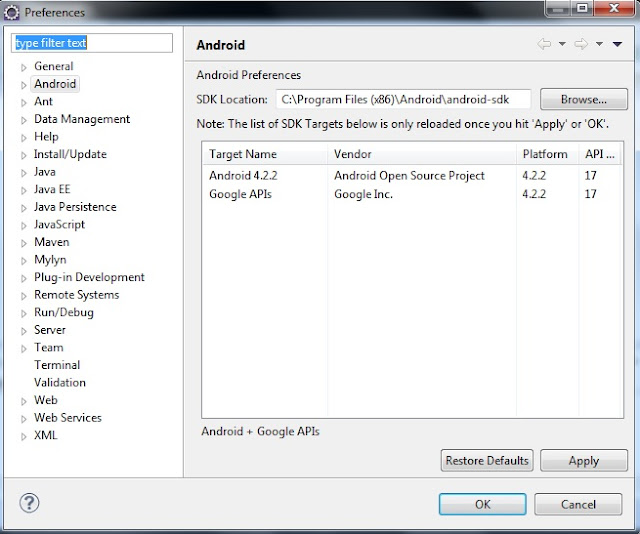Expand the Java tree node
Image resolution: width=640 pixels, height=534 pixels.
[24, 173]
